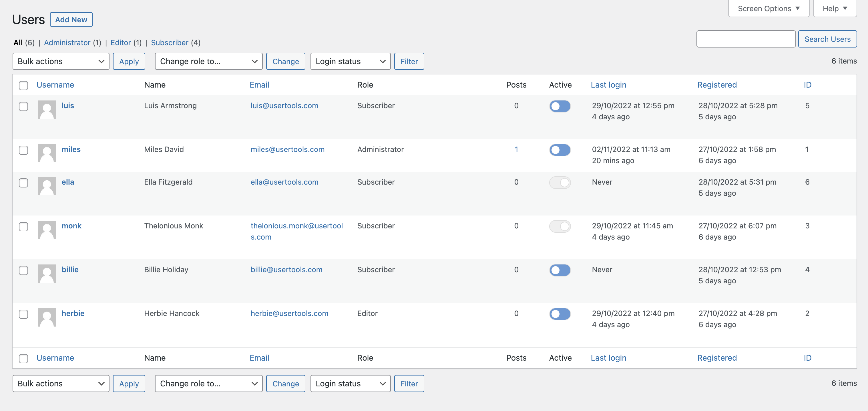Check the checkbox for user luis
The image size is (868, 411).
23,106
